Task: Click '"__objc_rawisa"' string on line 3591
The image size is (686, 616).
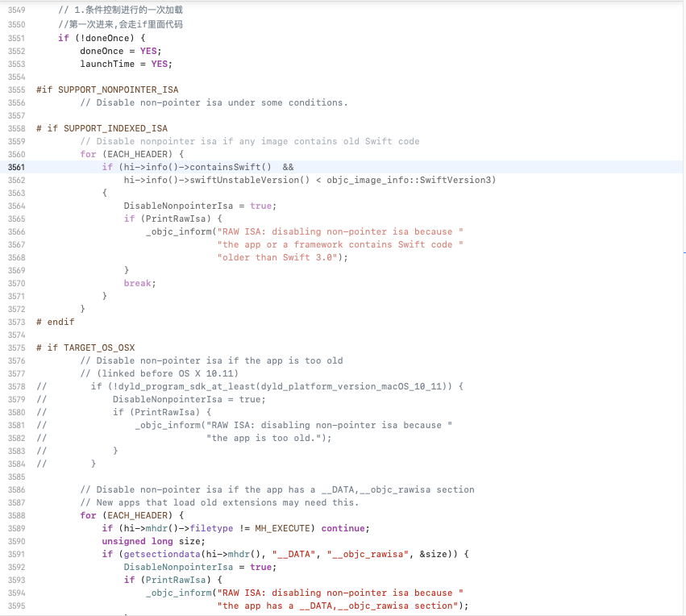Action: point(368,554)
